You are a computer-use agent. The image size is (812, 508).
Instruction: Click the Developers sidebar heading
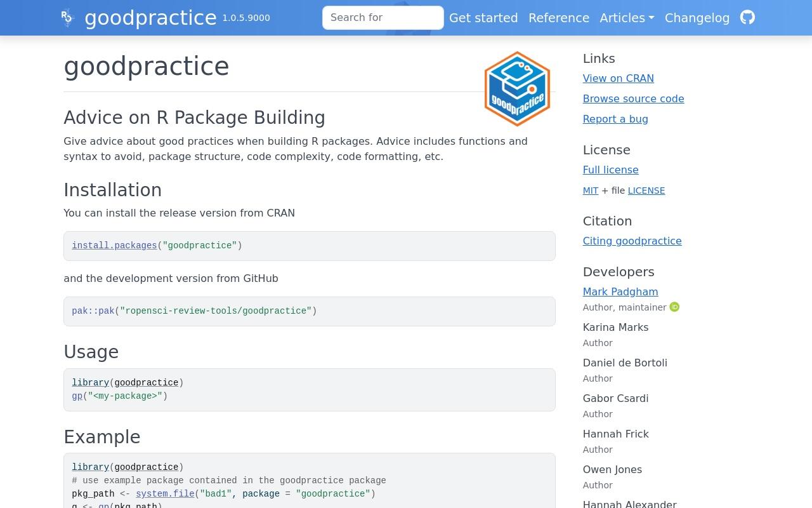[x=619, y=272]
